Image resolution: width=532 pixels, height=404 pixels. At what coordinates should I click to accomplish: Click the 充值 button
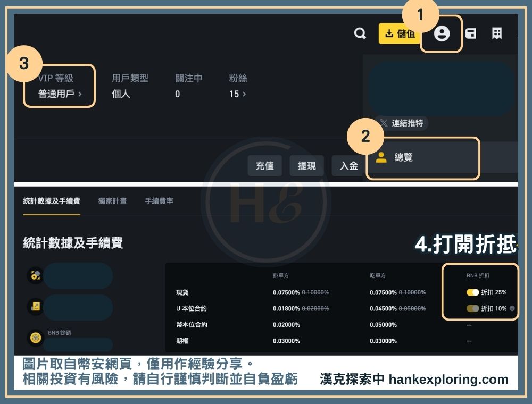tap(264, 166)
